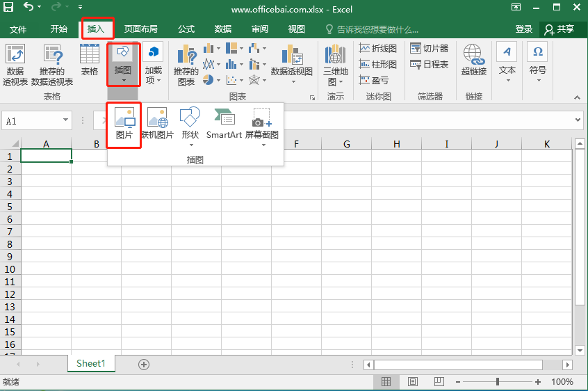
Task: Click the 数据透视图 PivotChart button
Action: click(x=292, y=64)
